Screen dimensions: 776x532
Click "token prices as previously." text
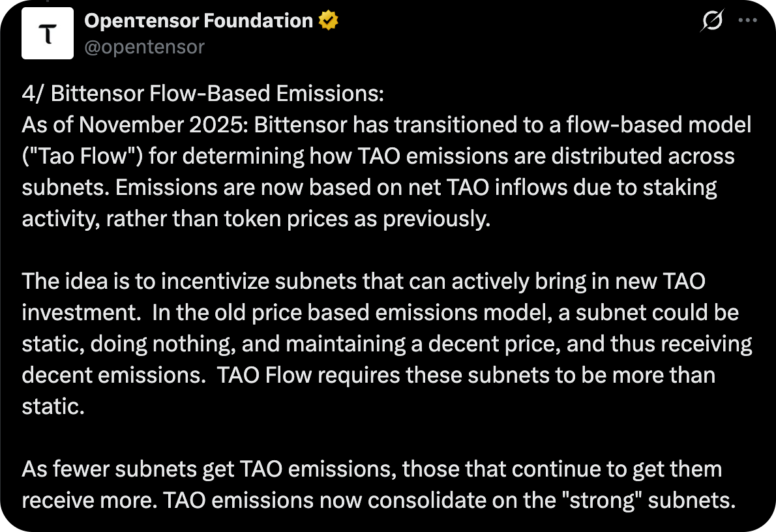point(353,218)
